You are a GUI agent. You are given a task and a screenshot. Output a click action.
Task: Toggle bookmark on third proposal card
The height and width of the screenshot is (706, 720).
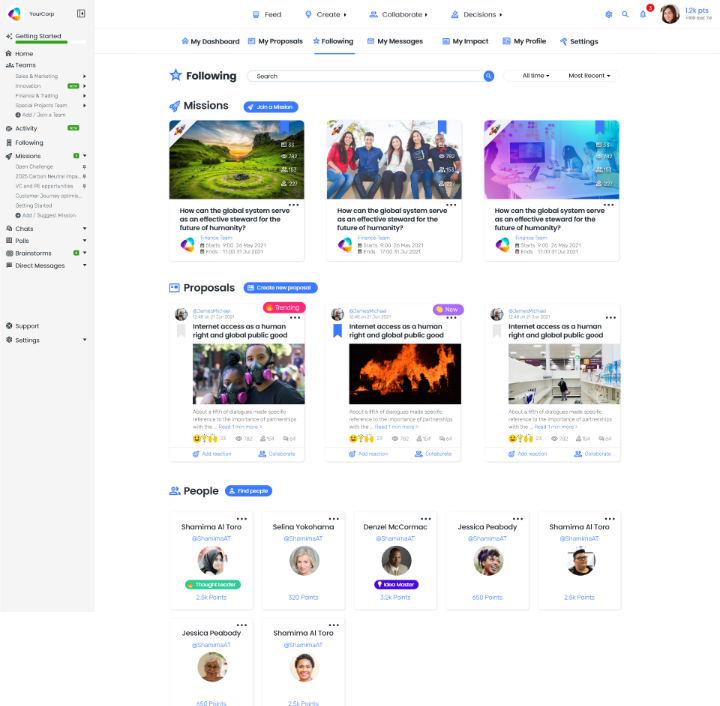[497, 331]
